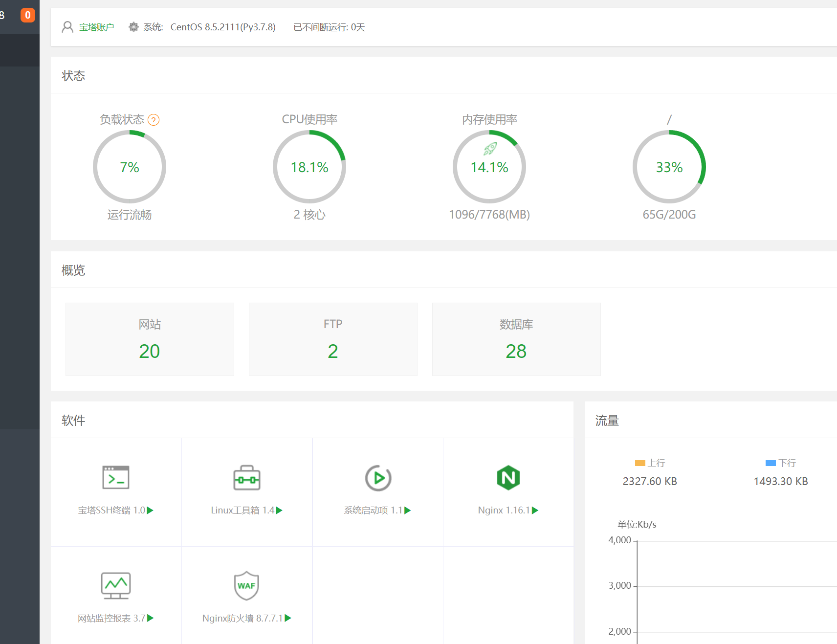Click the 运行流畅 status text

pyautogui.click(x=130, y=215)
